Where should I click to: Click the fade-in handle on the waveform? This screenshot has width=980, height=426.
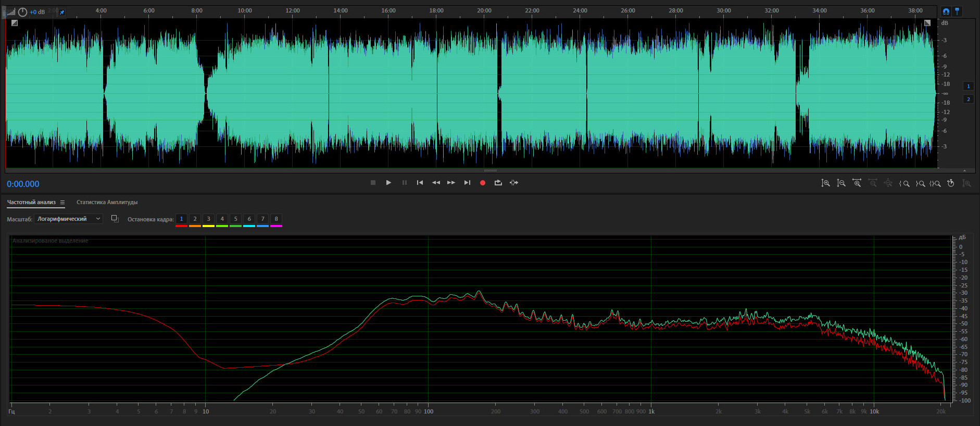point(15,23)
